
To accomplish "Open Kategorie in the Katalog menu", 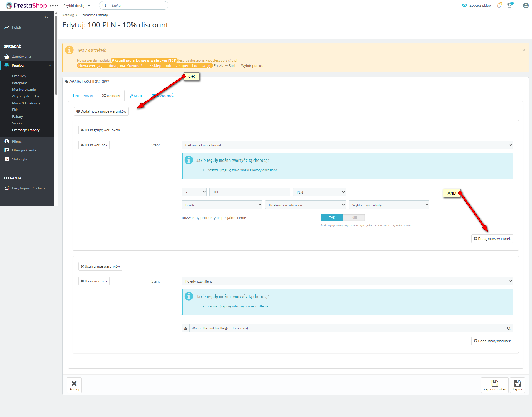I will pyautogui.click(x=20, y=83).
